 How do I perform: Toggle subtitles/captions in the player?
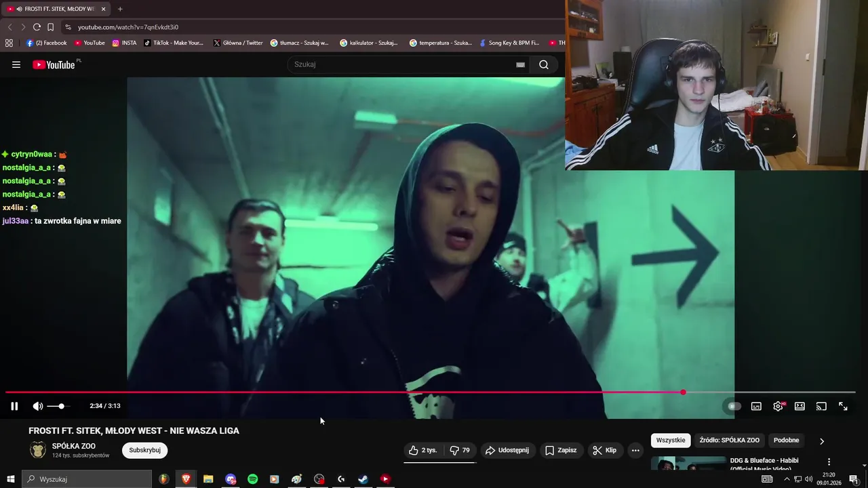click(756, 406)
